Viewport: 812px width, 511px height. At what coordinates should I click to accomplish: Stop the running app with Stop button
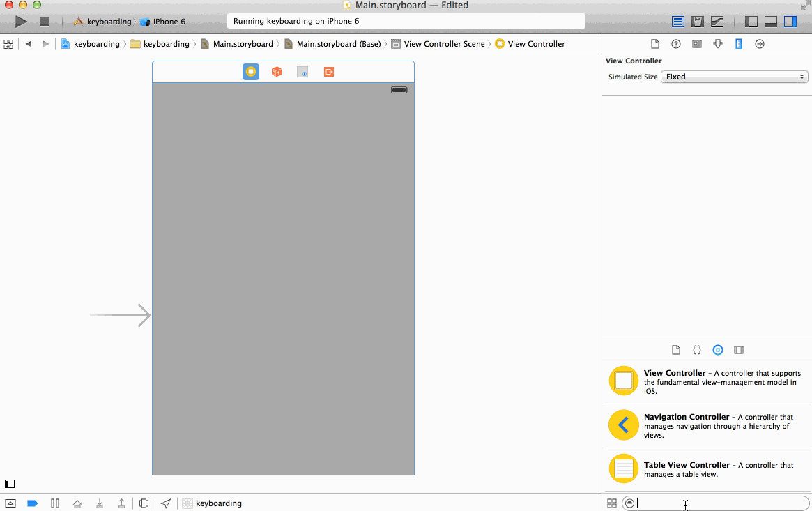tap(45, 21)
